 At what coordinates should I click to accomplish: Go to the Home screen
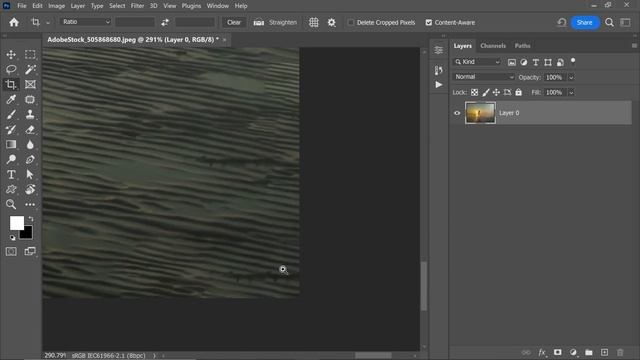pyautogui.click(x=14, y=22)
